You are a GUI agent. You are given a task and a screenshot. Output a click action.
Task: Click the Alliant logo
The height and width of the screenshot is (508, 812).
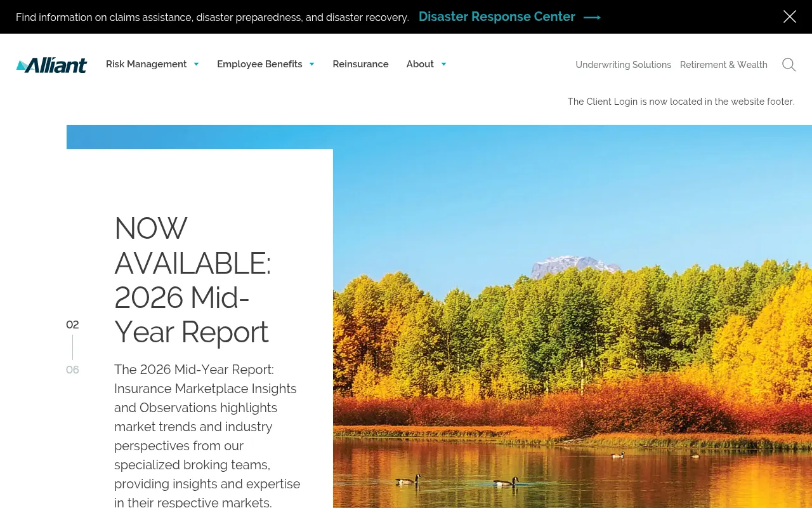tap(51, 65)
